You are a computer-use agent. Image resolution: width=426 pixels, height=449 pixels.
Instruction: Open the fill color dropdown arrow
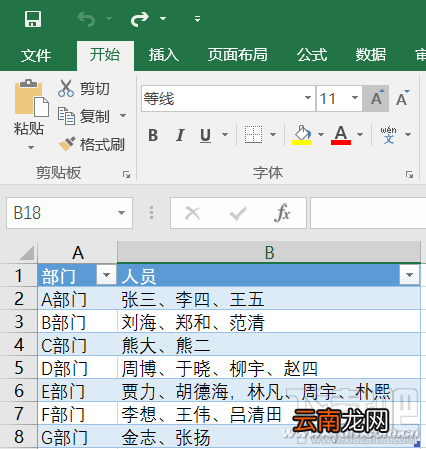click(x=321, y=135)
